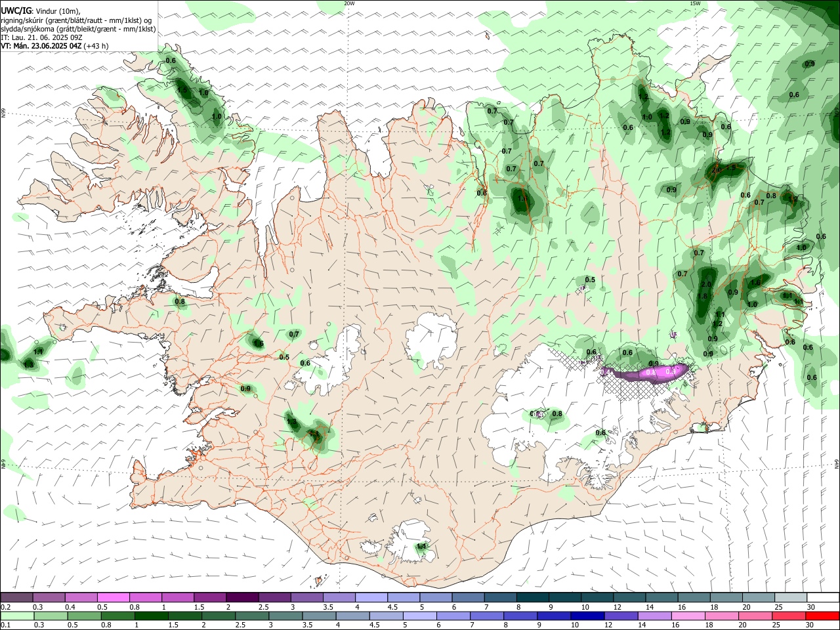Viewport: 840px width, 630px height.
Task: Pick bottom-row legend swatch between 3 and 3.5
Action: tap(285, 616)
